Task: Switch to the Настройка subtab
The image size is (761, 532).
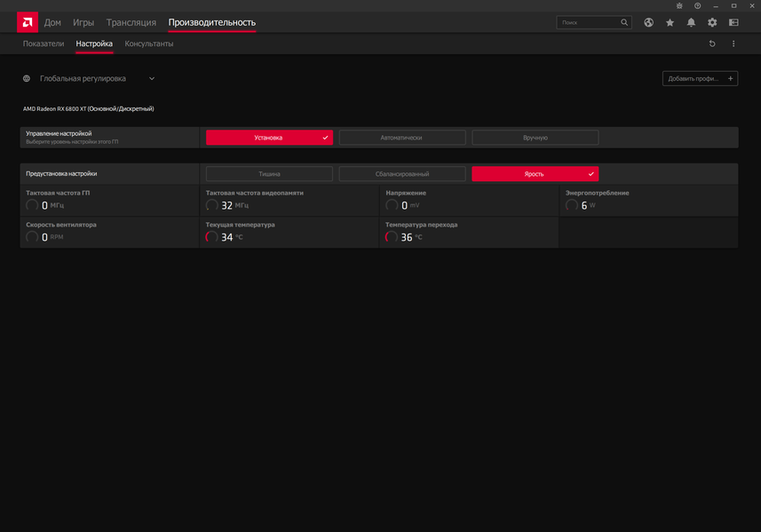Action: coord(94,44)
